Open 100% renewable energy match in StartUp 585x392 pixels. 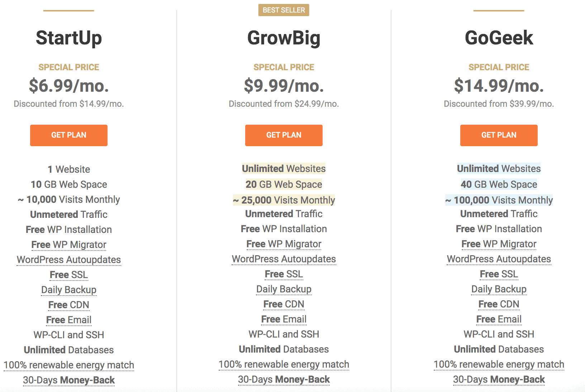(x=69, y=365)
